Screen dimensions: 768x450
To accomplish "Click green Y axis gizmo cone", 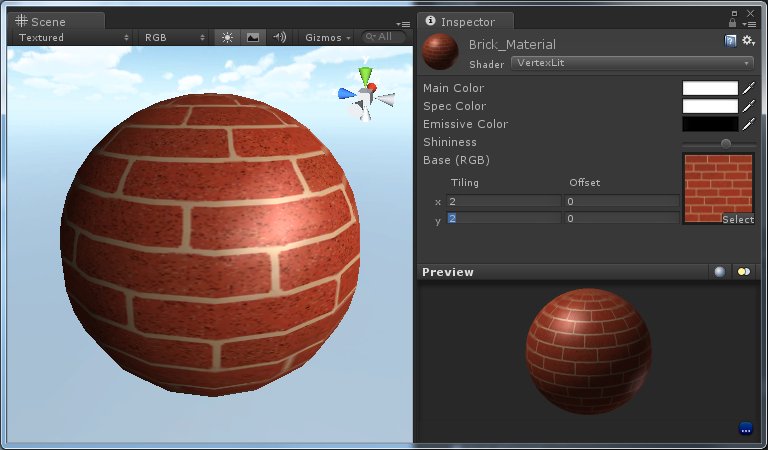I will 365,76.
